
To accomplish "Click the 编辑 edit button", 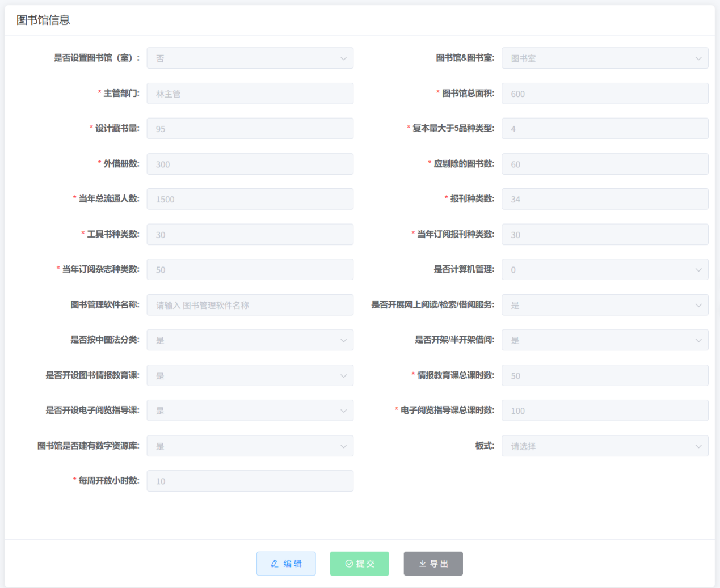I will [286, 564].
